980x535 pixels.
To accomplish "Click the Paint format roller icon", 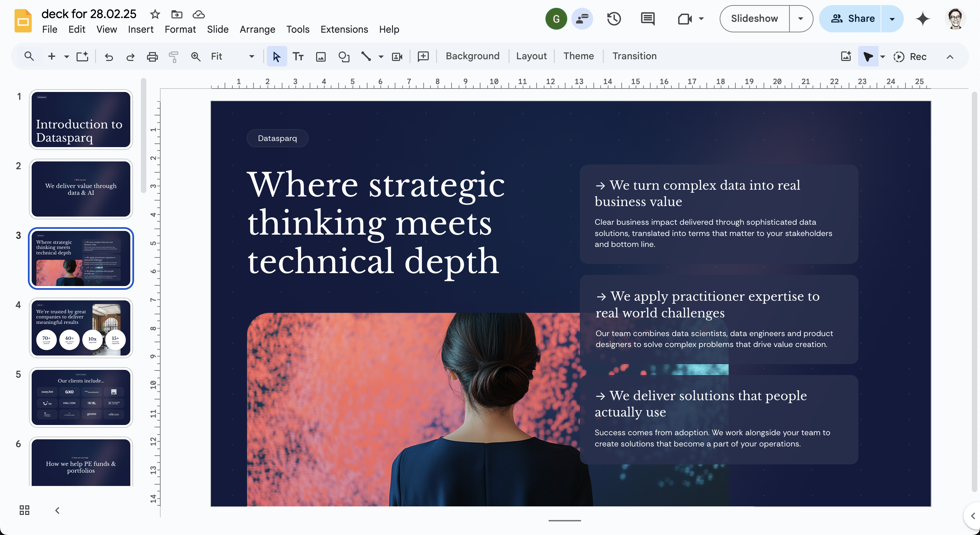I will click(x=174, y=56).
